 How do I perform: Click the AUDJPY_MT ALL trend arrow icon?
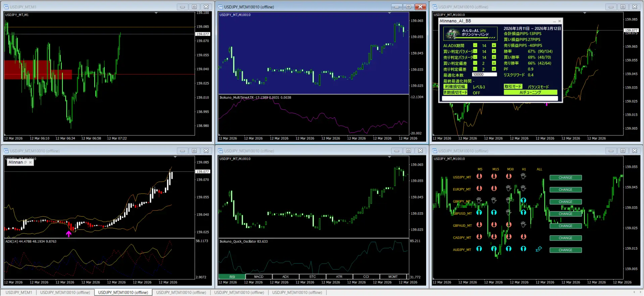coord(539,249)
